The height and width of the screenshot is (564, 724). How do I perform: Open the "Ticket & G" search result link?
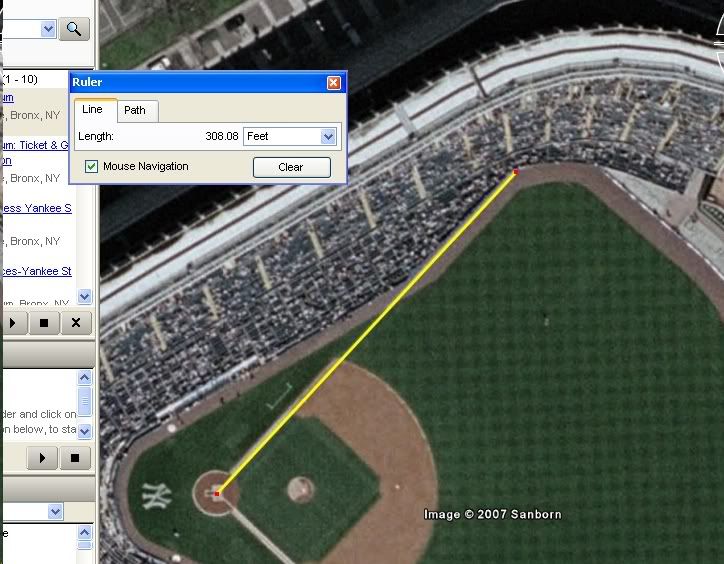coord(36,145)
